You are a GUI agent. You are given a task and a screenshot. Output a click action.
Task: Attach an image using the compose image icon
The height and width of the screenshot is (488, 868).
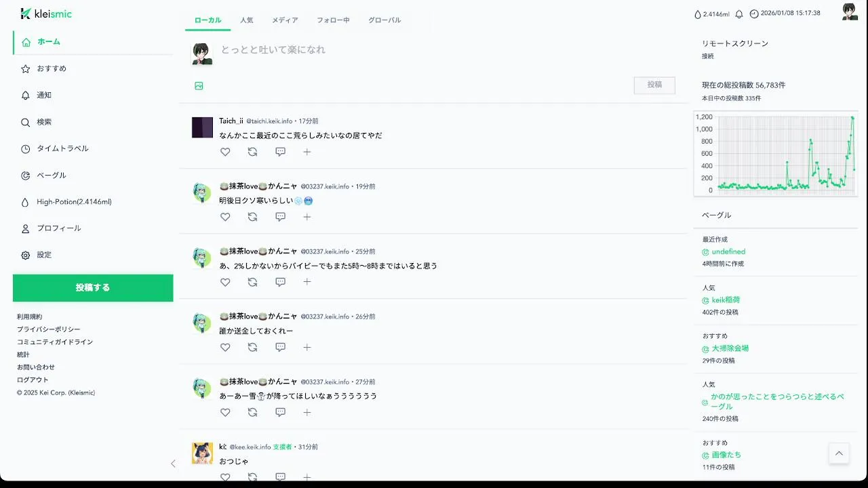199,86
